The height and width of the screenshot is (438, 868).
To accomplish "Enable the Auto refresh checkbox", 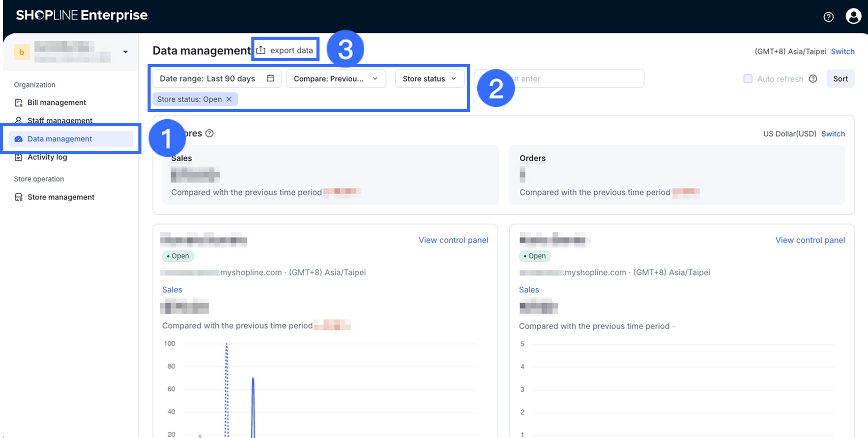I will 748,79.
